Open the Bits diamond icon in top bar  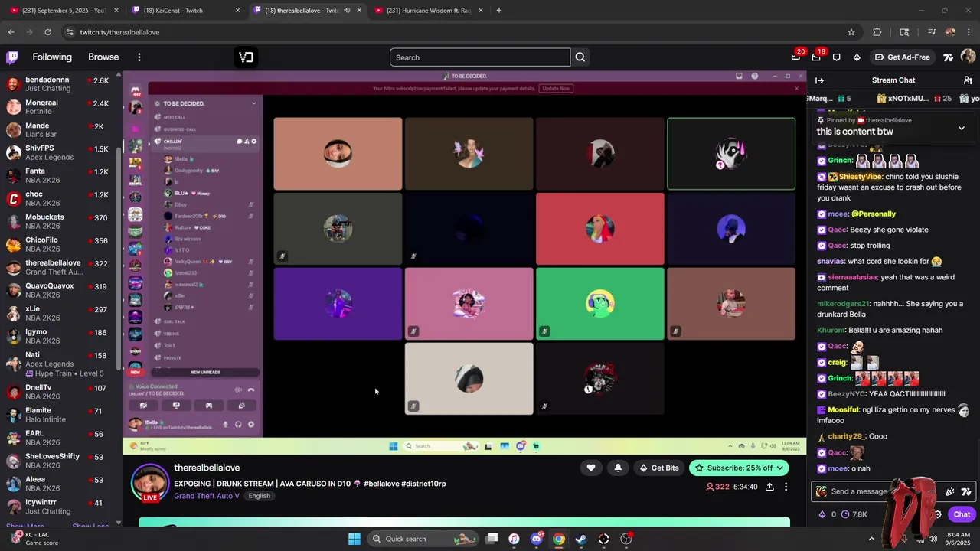[857, 57]
